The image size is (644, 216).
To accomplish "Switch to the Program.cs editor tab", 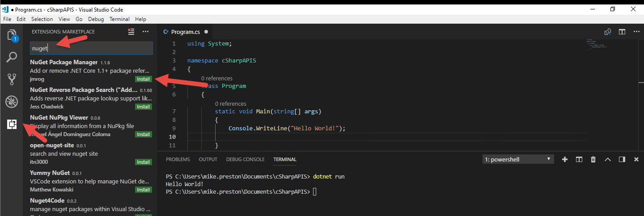I will (186, 32).
